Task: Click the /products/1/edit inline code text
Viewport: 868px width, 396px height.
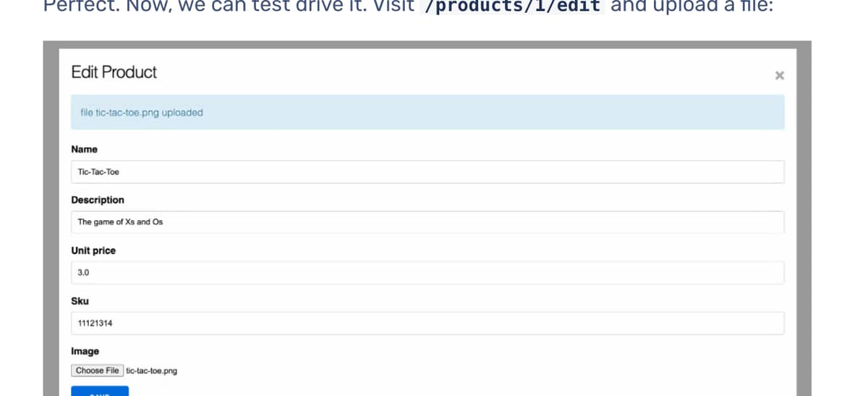Action: (x=512, y=6)
